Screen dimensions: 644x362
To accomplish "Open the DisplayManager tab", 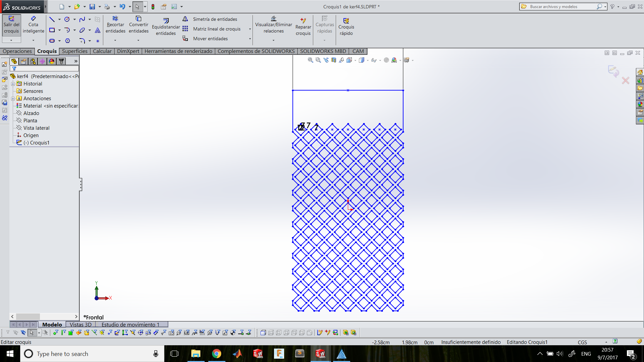I will tap(52, 61).
